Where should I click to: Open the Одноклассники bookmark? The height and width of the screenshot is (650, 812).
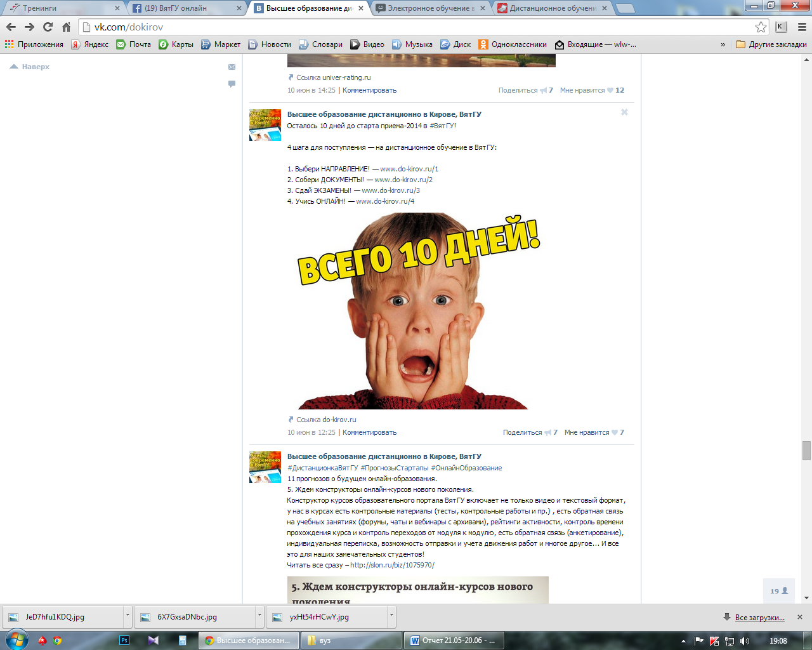click(513, 44)
